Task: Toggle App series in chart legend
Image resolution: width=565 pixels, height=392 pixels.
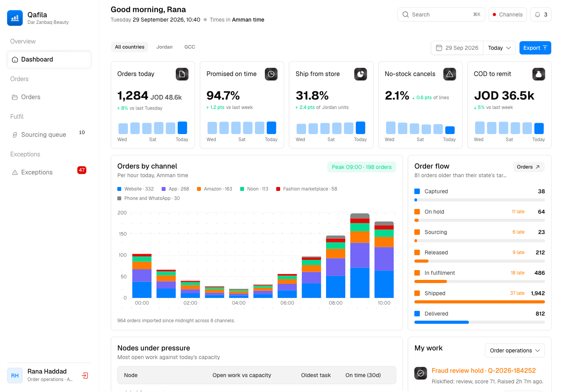Action: pyautogui.click(x=175, y=189)
